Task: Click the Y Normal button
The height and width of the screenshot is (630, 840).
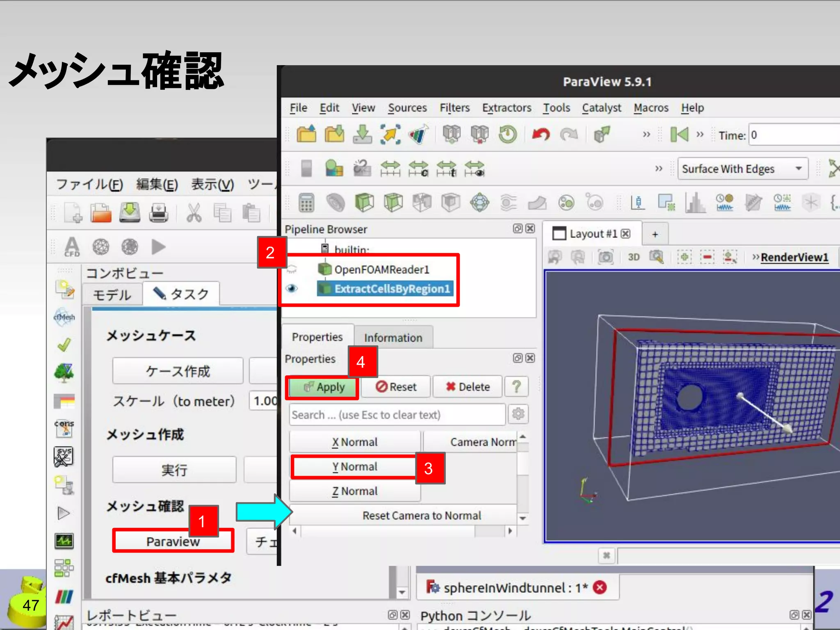Action: (355, 467)
